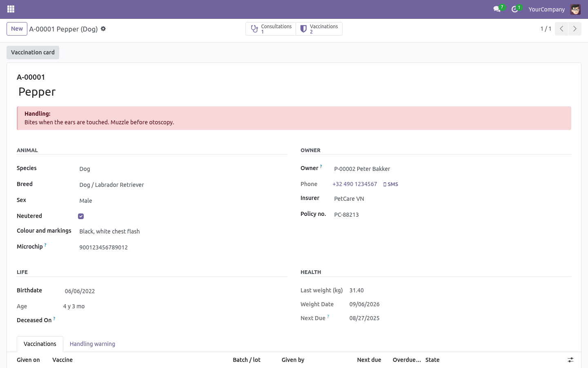Open the Breed field dropdown
Screen dimensions: 588x368
click(183, 185)
